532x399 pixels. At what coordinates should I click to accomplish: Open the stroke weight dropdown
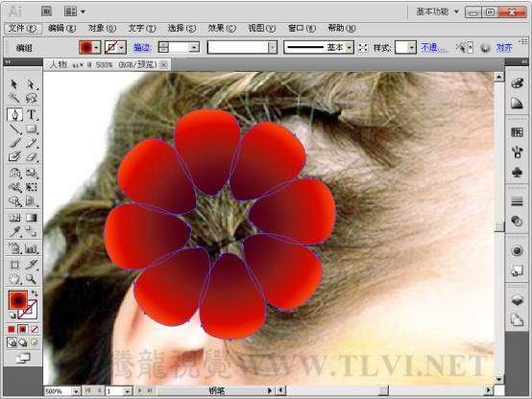[x=194, y=47]
